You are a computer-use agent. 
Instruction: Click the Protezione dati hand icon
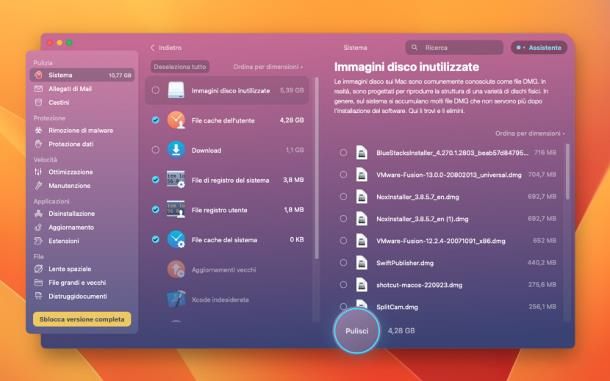38,144
